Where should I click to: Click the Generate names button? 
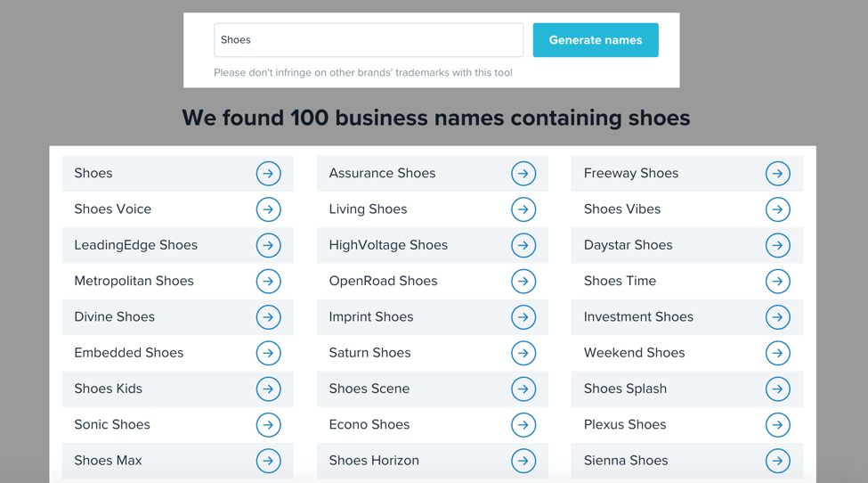click(x=596, y=40)
